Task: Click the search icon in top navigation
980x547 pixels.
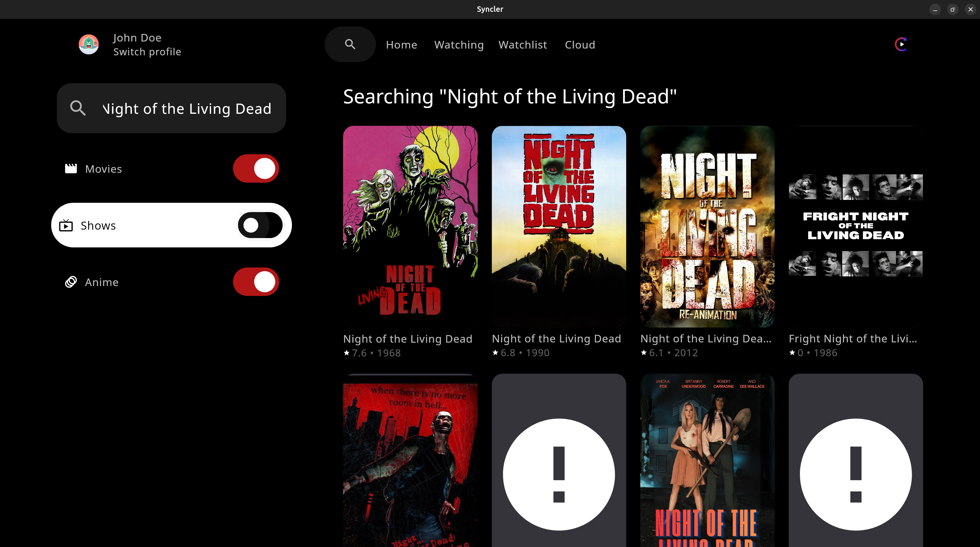Action: click(350, 45)
